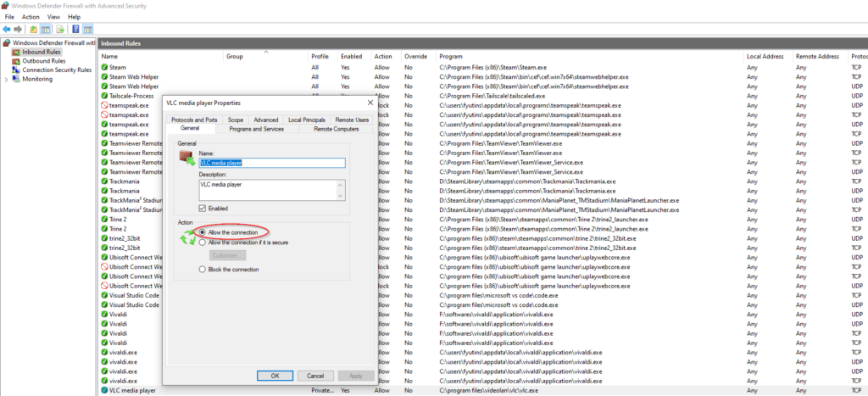Image resolution: width=868 pixels, height=396 pixels.
Task: Switch to the Protocols and Ports tab
Action: (x=194, y=120)
